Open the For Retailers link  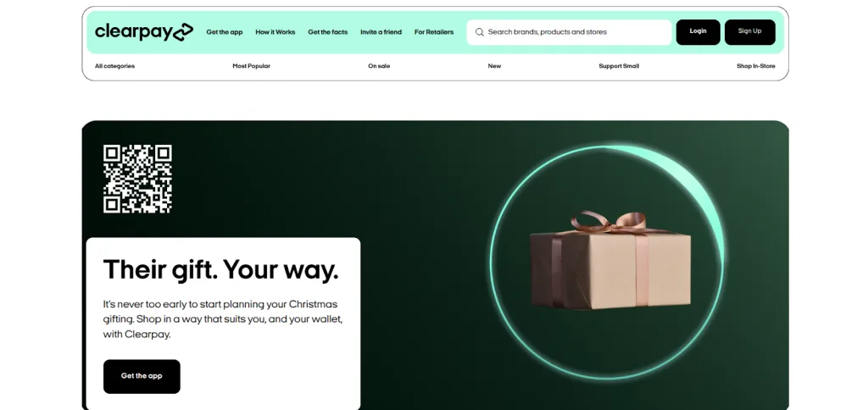click(434, 32)
